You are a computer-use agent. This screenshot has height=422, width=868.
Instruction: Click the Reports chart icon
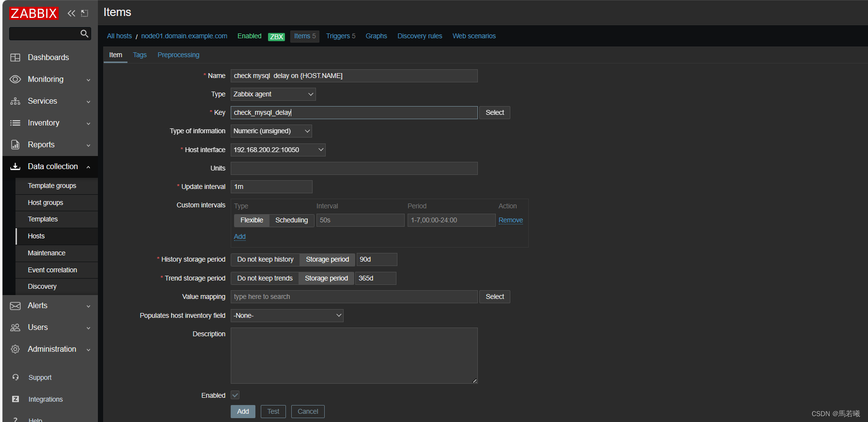point(16,144)
